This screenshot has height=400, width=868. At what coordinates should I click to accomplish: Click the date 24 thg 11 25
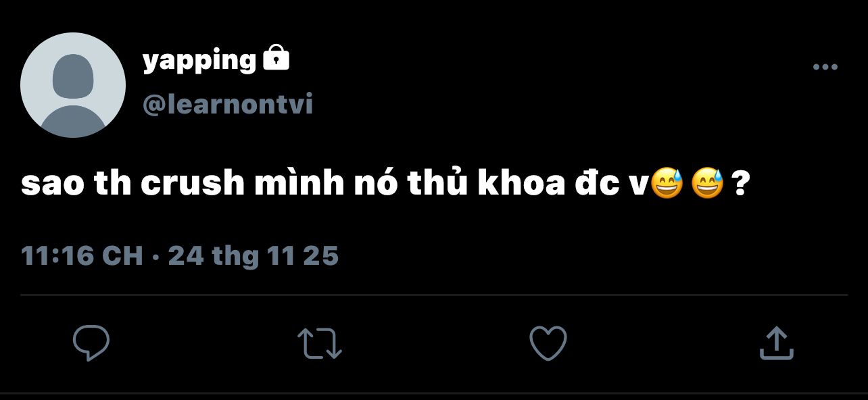[253, 255]
